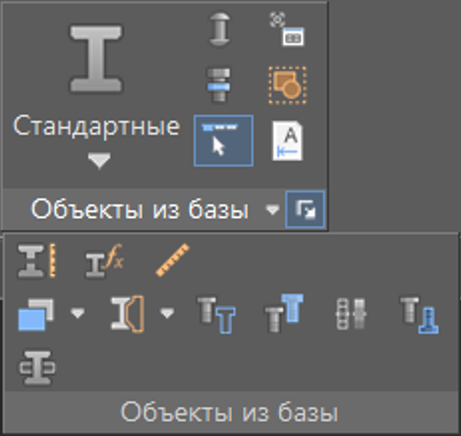Screen dimensions: 461x436
Task: Click the I-beam with dotted ruler icon
Action: (37, 260)
